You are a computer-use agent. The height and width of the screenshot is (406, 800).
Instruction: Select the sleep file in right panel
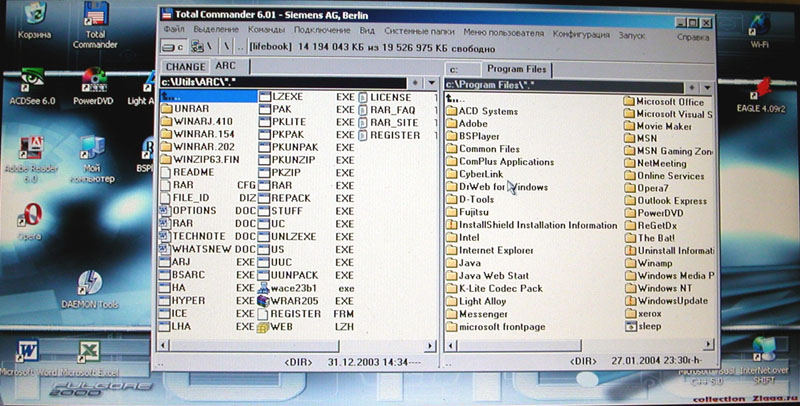click(x=644, y=326)
